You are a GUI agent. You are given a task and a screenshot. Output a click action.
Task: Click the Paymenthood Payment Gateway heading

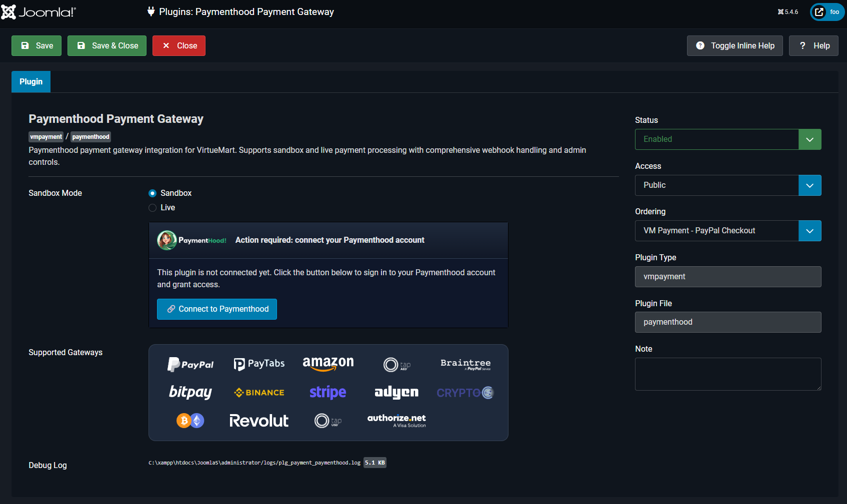click(116, 119)
